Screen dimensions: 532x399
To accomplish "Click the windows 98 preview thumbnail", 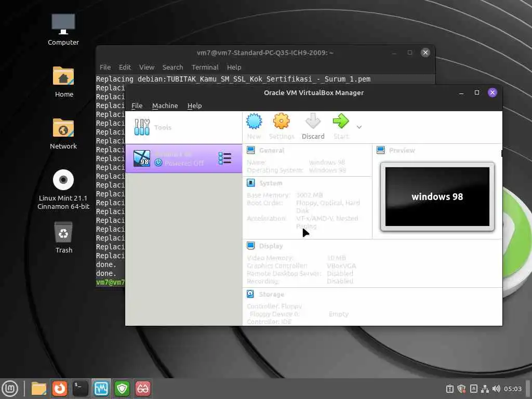I will point(437,196).
